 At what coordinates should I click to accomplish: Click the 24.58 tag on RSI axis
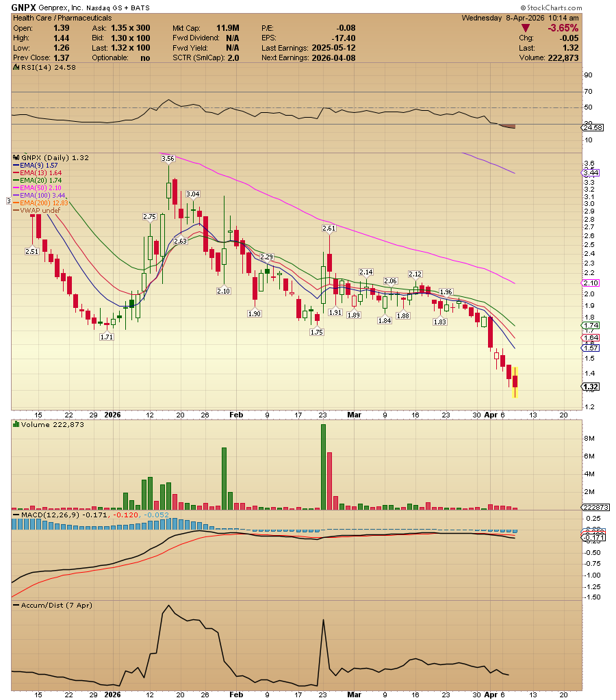592,128
